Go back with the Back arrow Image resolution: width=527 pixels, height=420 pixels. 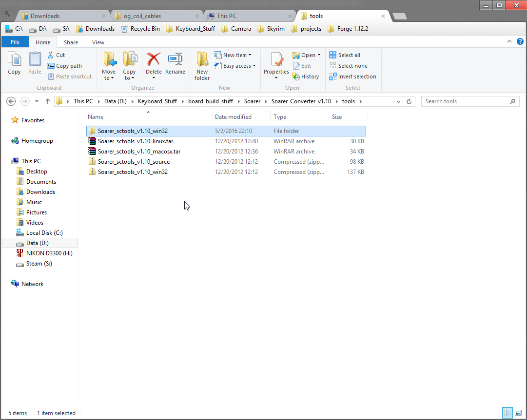pyautogui.click(x=11, y=101)
